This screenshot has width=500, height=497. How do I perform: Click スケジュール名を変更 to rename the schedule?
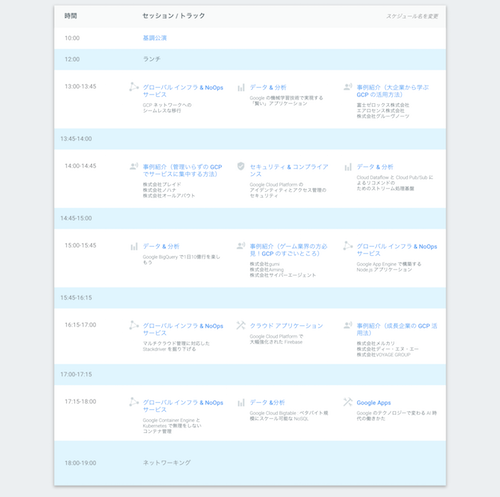(412, 16)
